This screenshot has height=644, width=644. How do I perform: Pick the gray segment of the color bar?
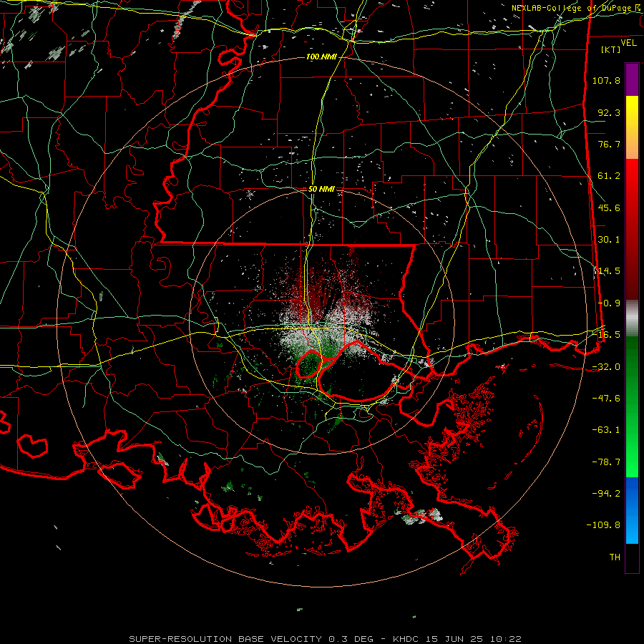632,318
